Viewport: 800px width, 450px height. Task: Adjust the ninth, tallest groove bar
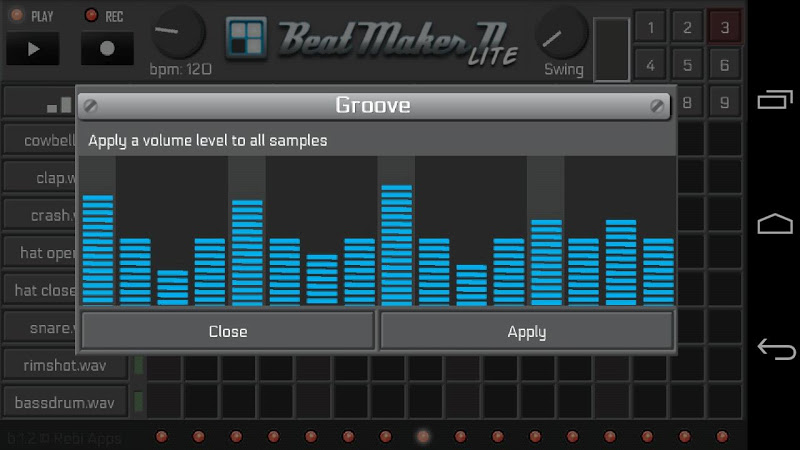coord(396,245)
